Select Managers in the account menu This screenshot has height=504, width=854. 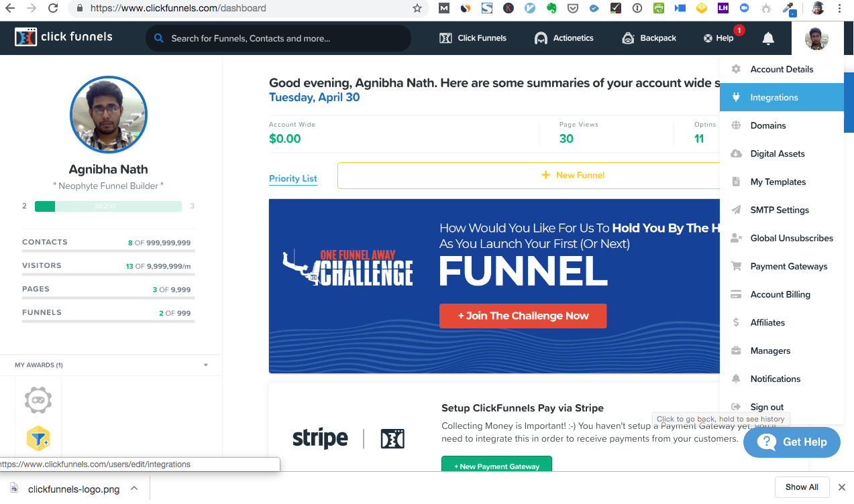782,351
